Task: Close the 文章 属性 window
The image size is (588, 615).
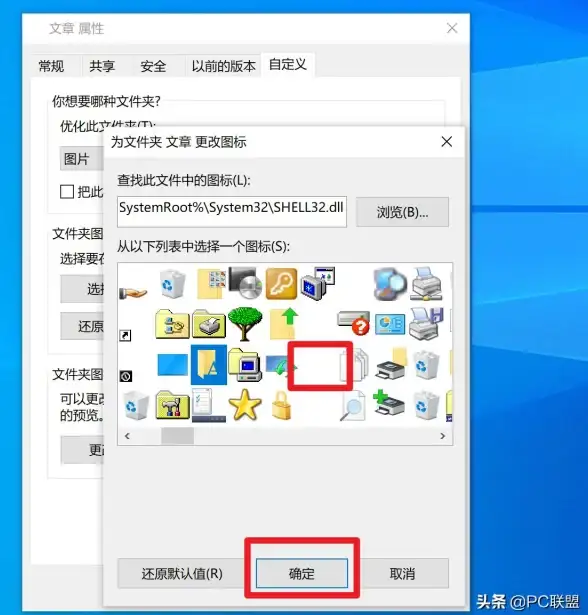Action: (452, 28)
